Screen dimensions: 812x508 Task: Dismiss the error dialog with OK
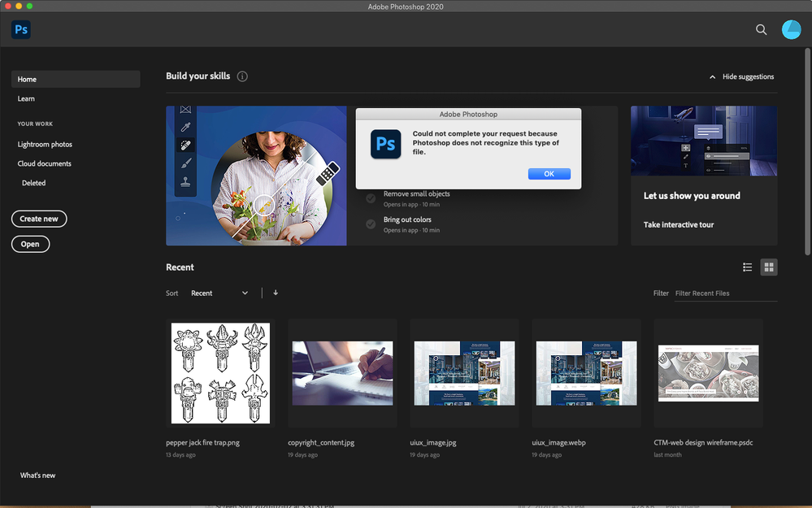549,173
